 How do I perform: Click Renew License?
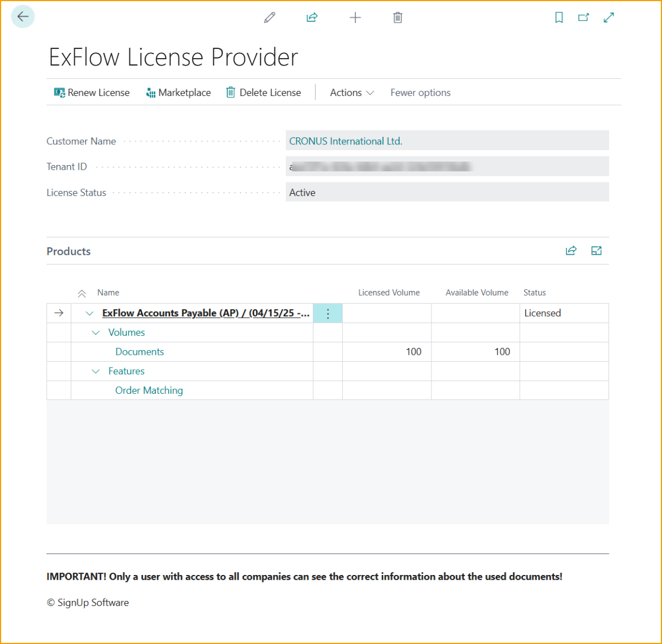(x=92, y=93)
